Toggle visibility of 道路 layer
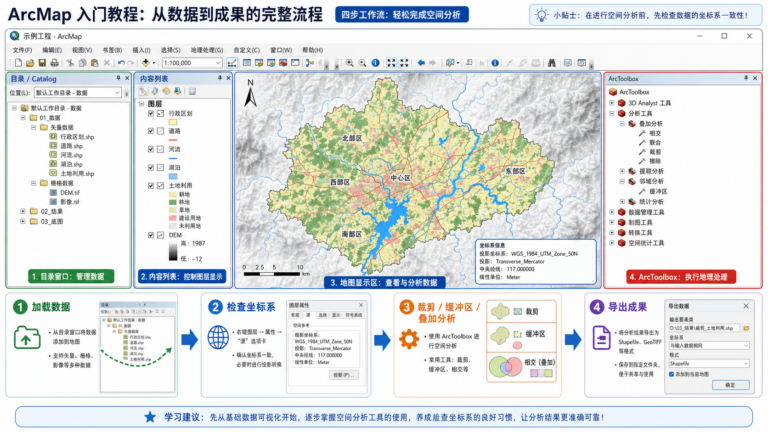Screen dimensions: 768x432 click(x=151, y=131)
